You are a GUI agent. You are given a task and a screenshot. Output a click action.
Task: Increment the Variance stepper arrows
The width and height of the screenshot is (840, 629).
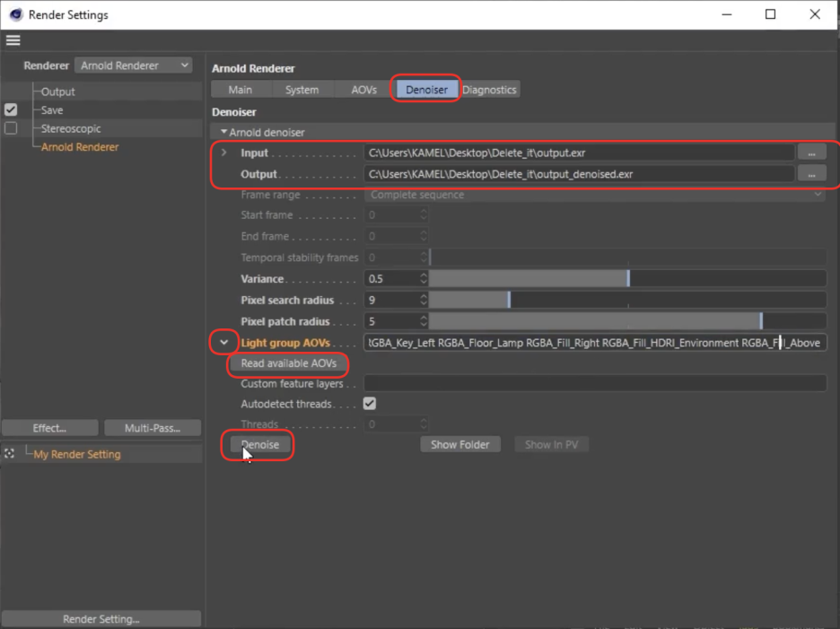click(424, 278)
